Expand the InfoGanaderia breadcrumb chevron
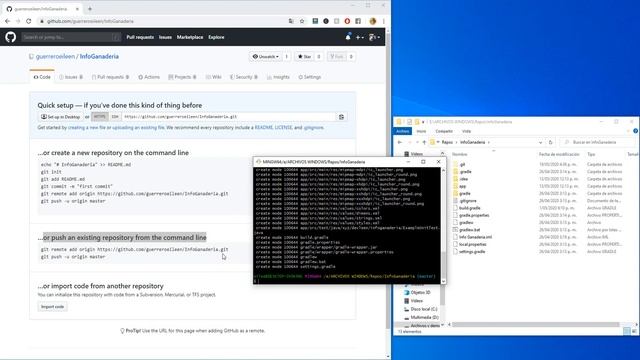Screen dimensions: 640x360 489,142
